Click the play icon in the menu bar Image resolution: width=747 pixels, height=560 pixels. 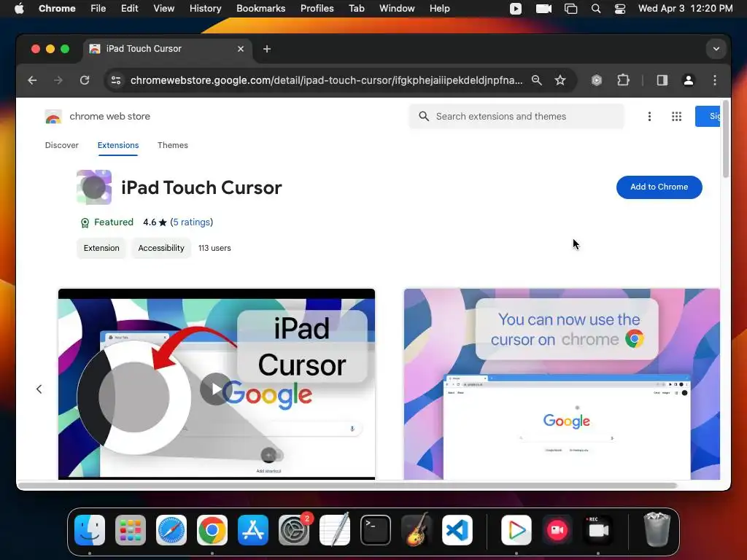pyautogui.click(x=516, y=9)
